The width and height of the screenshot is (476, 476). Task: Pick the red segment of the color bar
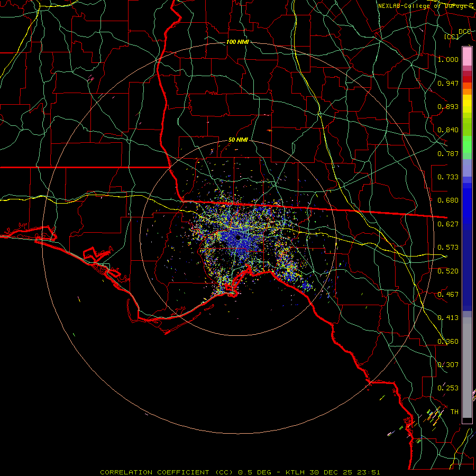pyautogui.click(x=467, y=79)
